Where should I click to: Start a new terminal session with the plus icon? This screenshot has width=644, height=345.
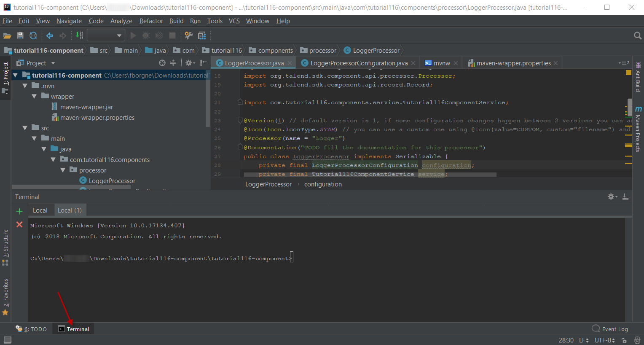(19, 211)
